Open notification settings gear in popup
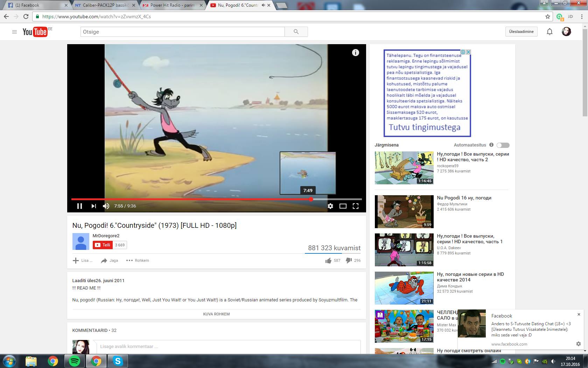The height and width of the screenshot is (368, 588). [579, 344]
